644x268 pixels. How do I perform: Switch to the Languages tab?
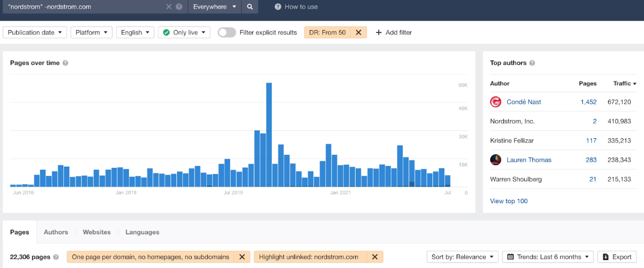[x=142, y=232]
